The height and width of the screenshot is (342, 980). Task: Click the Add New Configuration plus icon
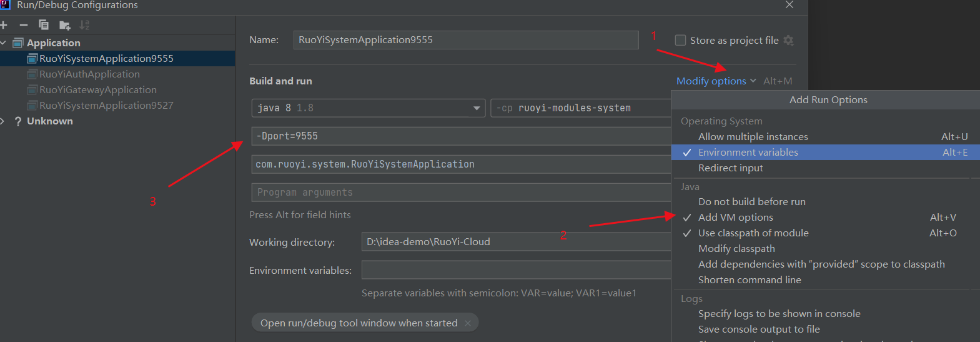click(x=4, y=25)
